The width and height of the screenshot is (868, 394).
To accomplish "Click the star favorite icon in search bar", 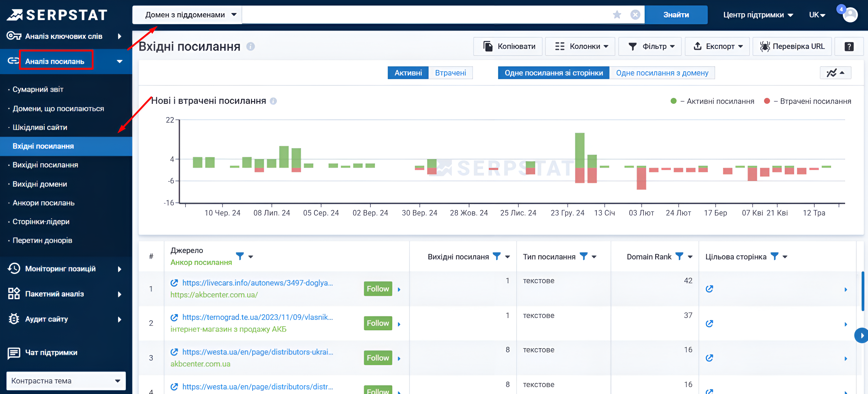I will coord(617,14).
